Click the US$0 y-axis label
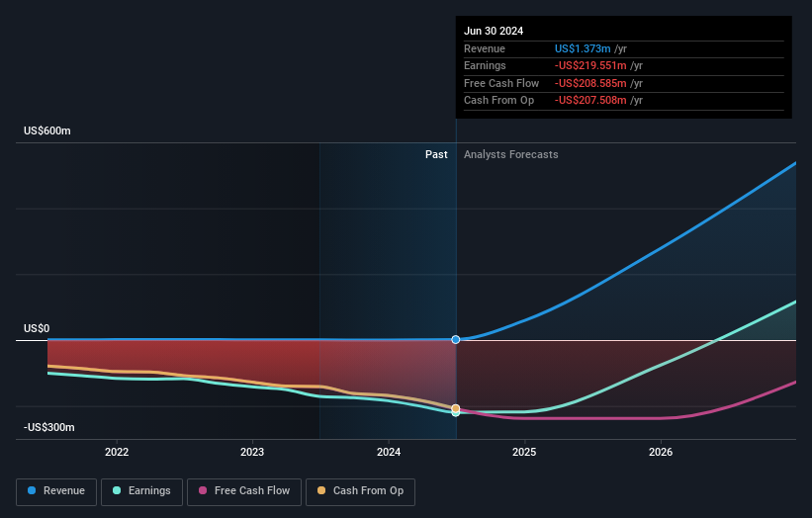The image size is (812, 518). tap(37, 328)
